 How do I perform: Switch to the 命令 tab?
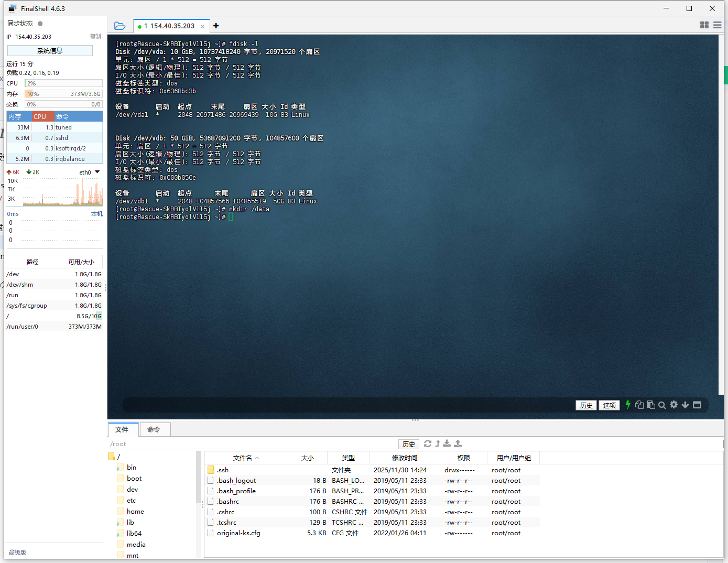[x=154, y=429]
